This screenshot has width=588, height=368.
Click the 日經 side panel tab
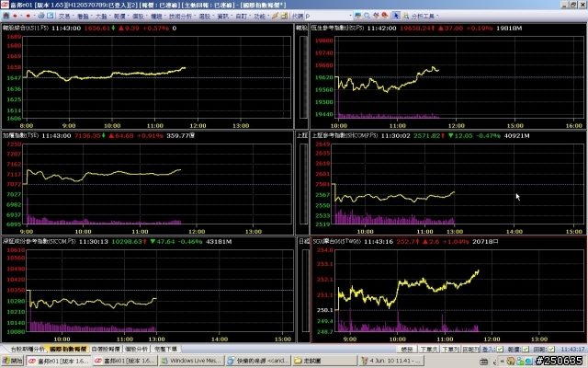tap(304, 241)
